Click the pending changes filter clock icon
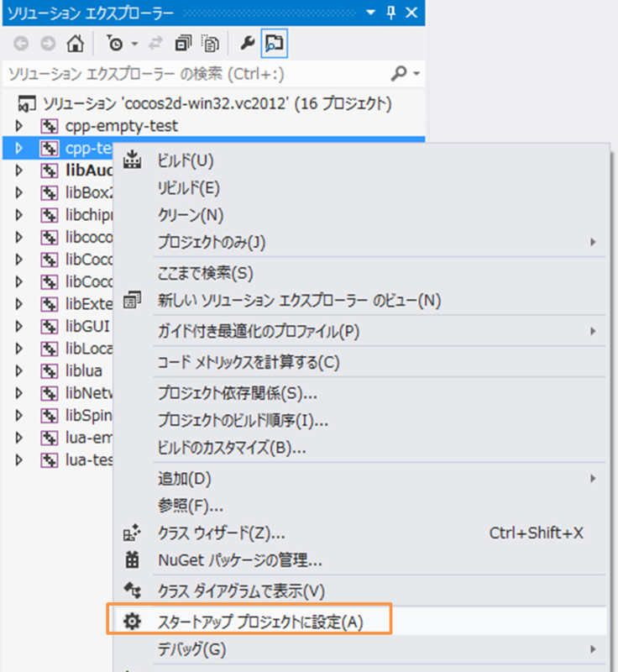Screen dimensions: 618x672 tap(114, 44)
